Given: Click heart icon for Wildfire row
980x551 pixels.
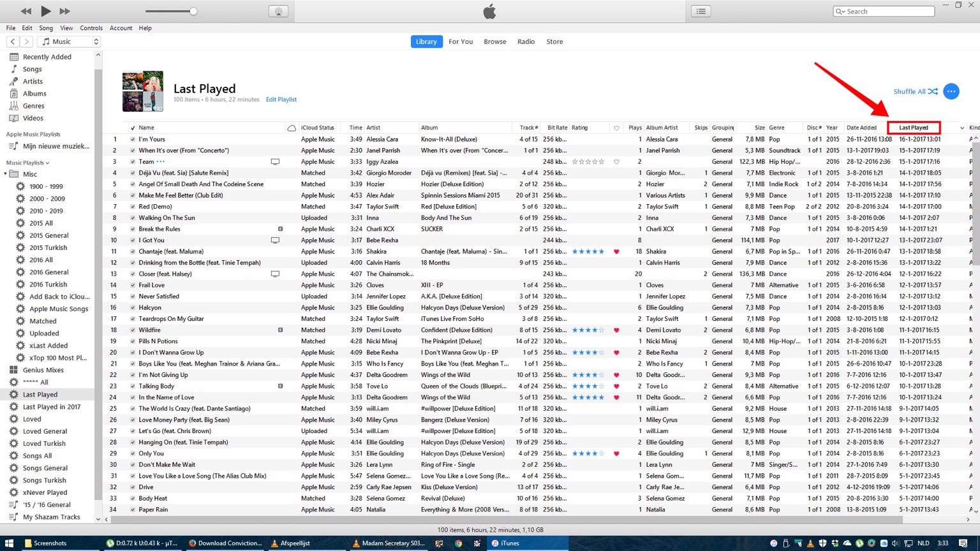Looking at the screenshot, I should click(616, 330).
